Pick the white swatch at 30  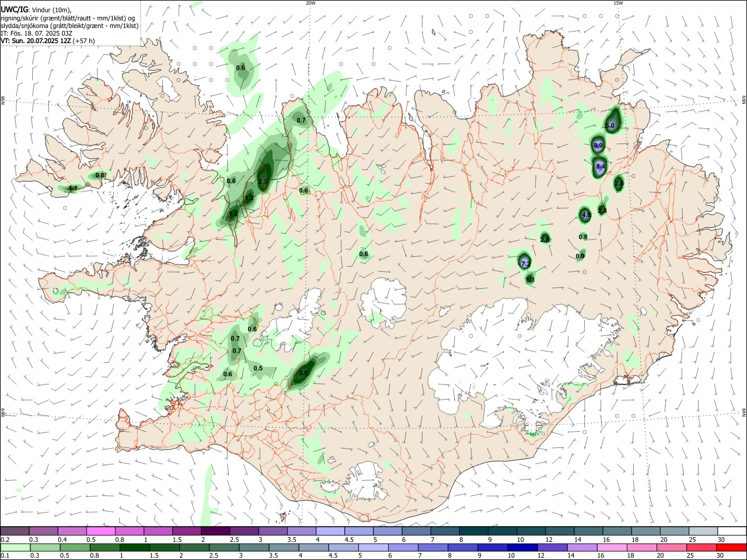[x=732, y=531]
